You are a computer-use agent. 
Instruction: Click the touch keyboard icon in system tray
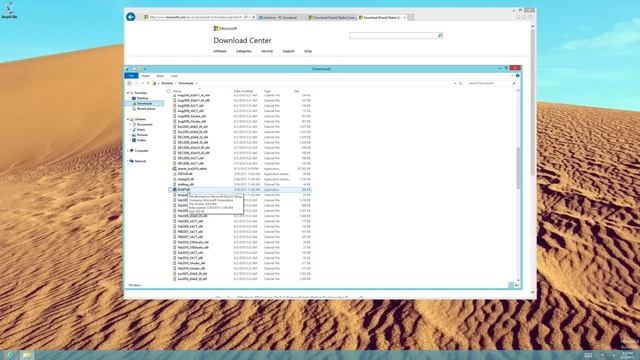588,355
